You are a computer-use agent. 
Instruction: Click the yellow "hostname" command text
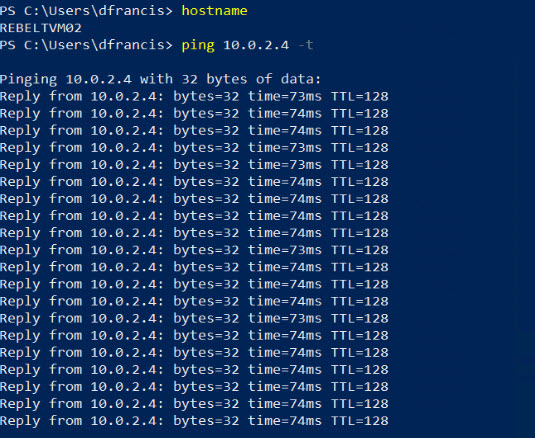(214, 11)
